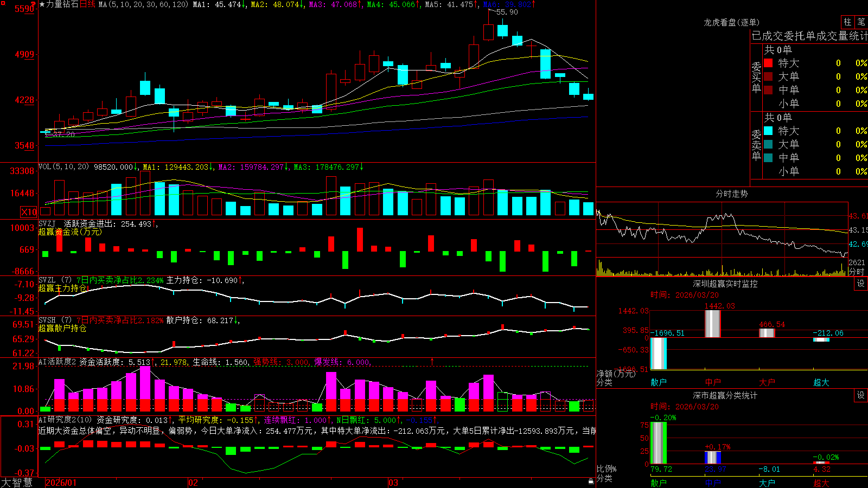Click the 时间: 2026/03/20 under 深圳超赢实时监控
The image size is (868, 488).
(685, 295)
